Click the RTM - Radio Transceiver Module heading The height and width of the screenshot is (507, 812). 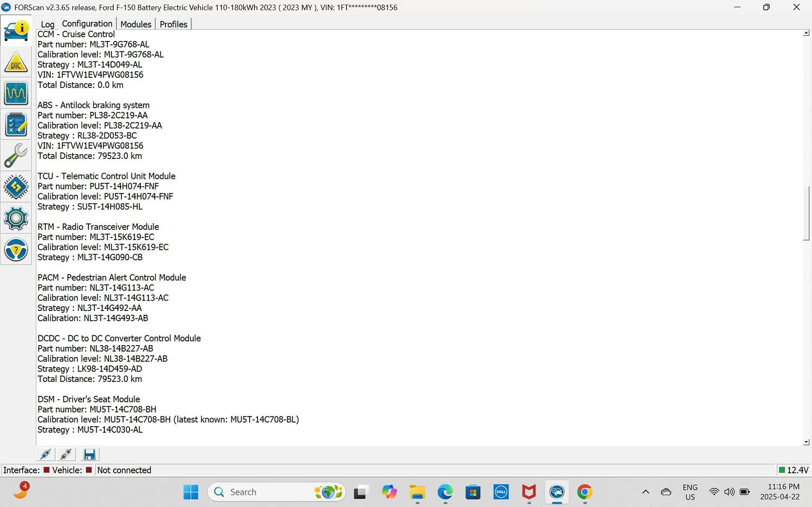pyautogui.click(x=98, y=227)
